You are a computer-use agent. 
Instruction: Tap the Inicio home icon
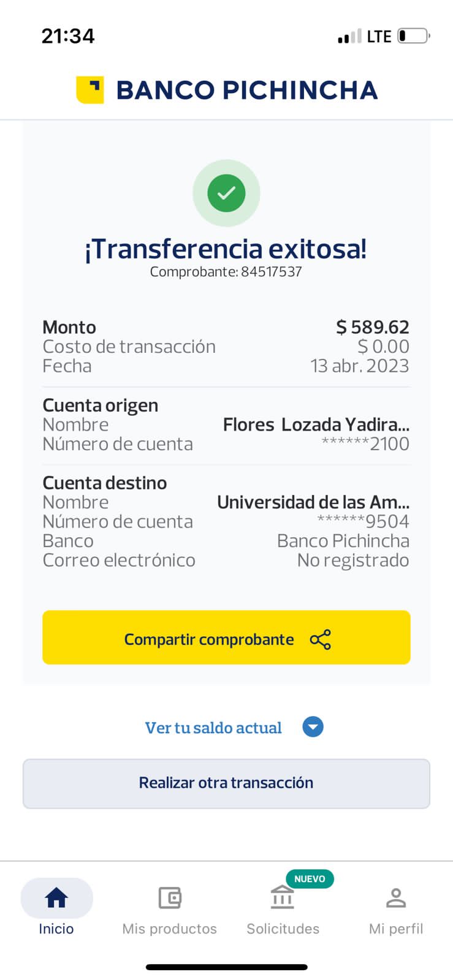coord(56,898)
